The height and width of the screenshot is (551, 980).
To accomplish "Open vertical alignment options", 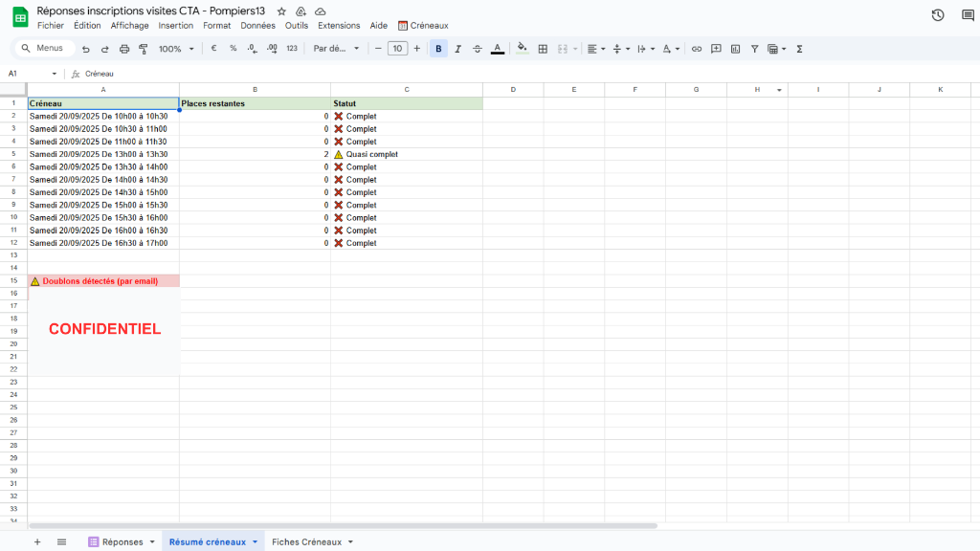I will pos(620,49).
